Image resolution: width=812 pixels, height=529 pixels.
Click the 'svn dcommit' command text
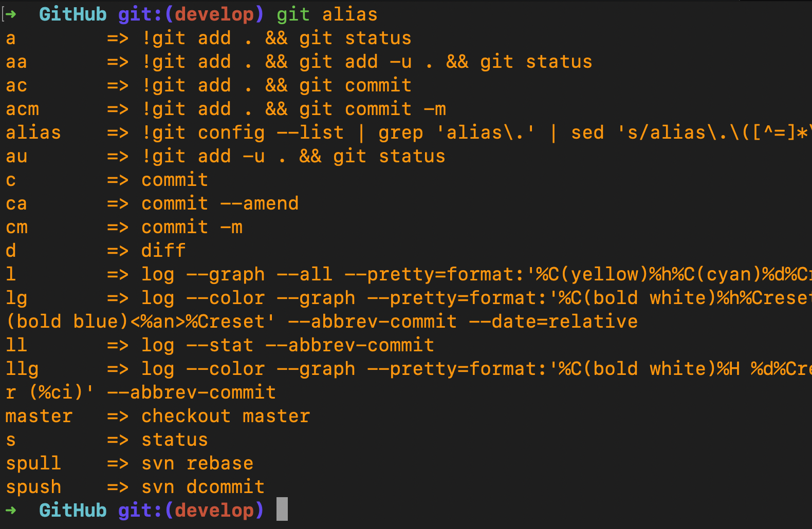[203, 487]
